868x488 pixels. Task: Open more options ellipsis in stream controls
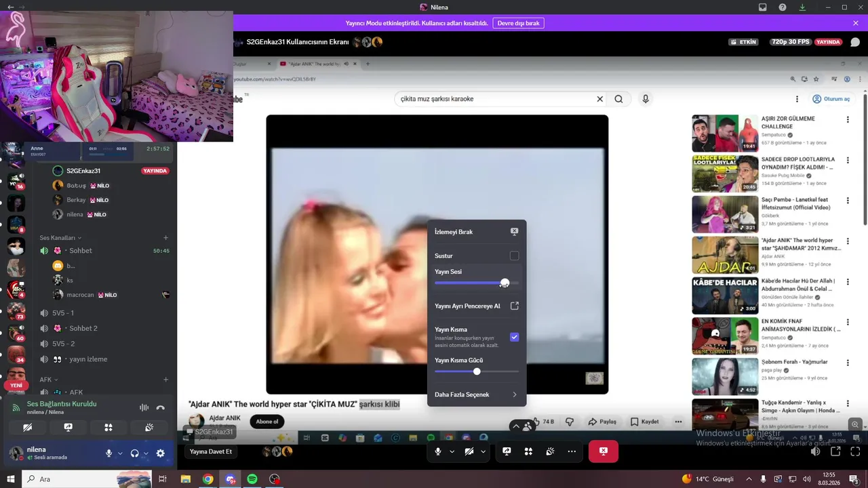coord(572,451)
